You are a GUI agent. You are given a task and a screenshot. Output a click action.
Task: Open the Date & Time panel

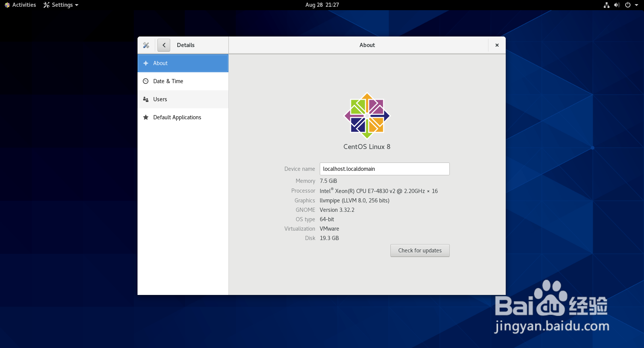183,81
